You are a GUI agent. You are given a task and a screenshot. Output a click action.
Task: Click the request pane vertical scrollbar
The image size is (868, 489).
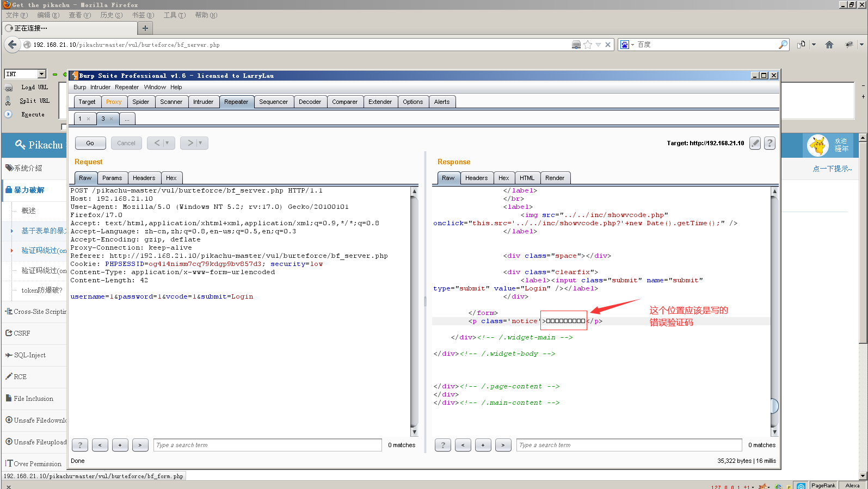click(414, 310)
